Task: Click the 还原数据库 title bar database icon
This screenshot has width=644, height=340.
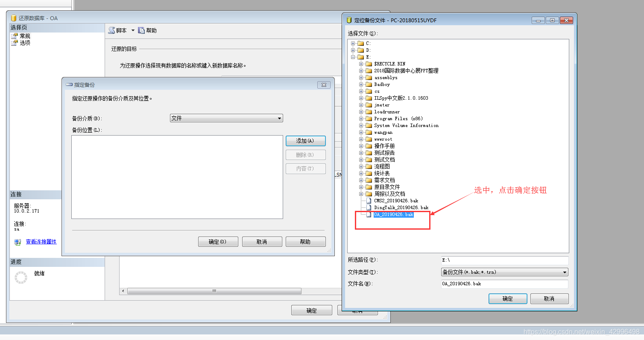Action: [14, 18]
